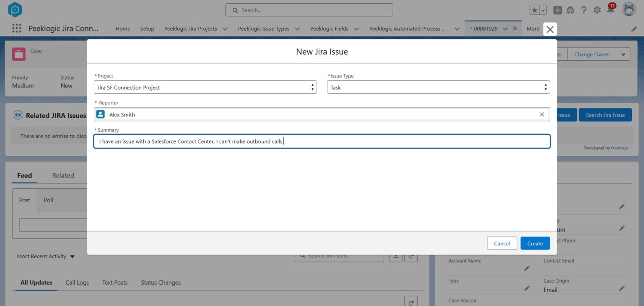Edit Account Name using its pencil icon
The image size is (644, 306).
click(x=527, y=268)
